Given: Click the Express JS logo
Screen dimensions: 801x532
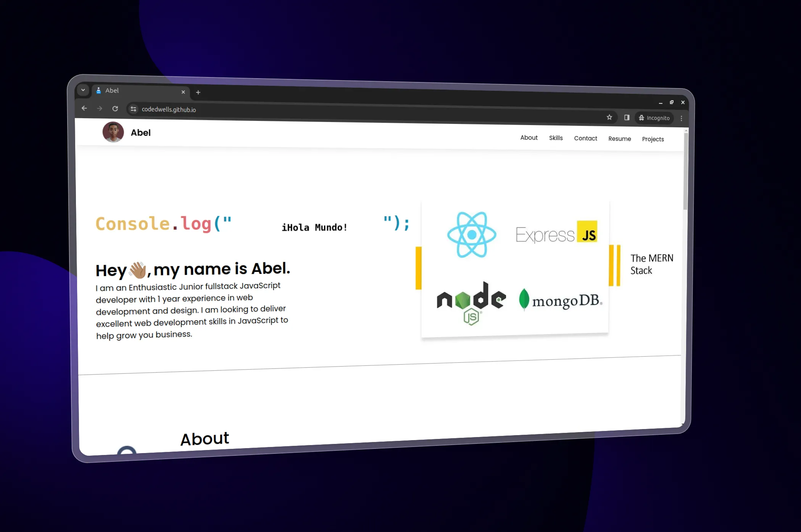Looking at the screenshot, I should click(556, 232).
